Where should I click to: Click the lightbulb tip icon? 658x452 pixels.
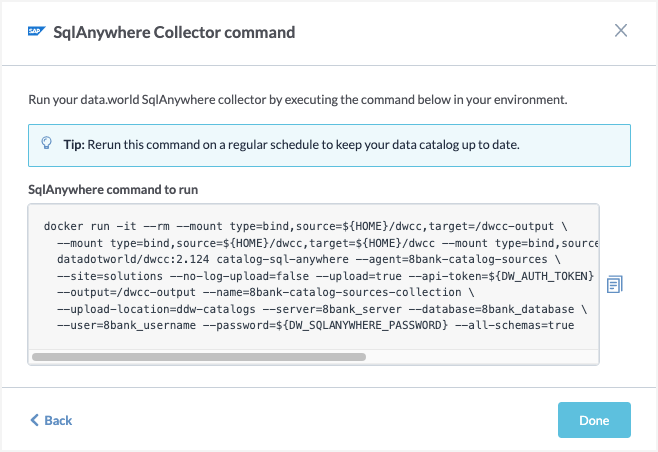47,143
